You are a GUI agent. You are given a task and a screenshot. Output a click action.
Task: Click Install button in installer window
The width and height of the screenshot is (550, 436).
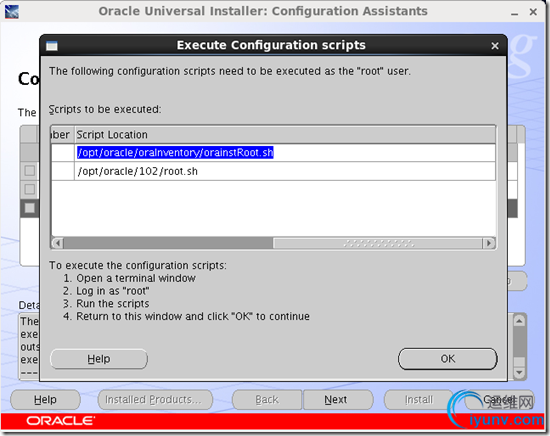click(419, 400)
